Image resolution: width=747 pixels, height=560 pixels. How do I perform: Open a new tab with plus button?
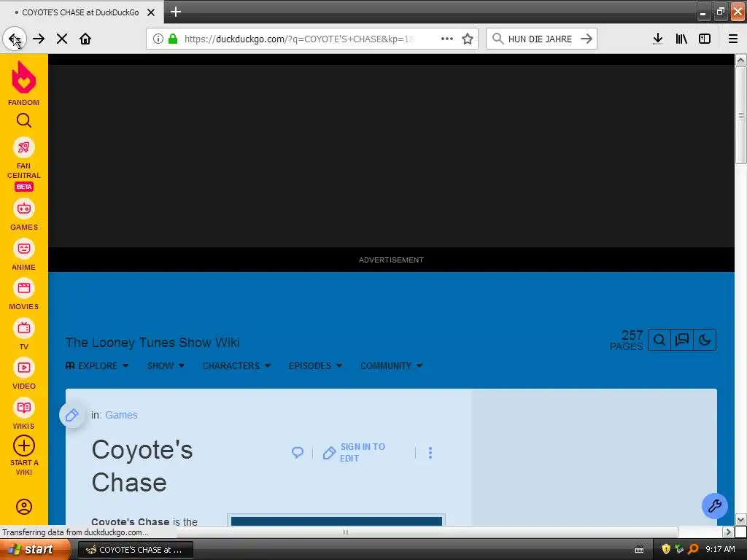[176, 12]
